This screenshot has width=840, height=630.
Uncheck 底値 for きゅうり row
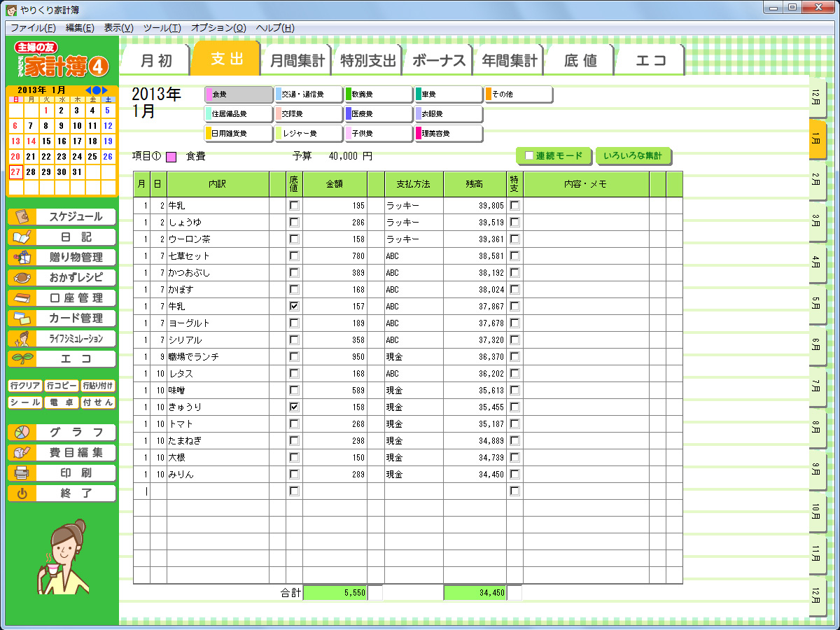tap(294, 407)
